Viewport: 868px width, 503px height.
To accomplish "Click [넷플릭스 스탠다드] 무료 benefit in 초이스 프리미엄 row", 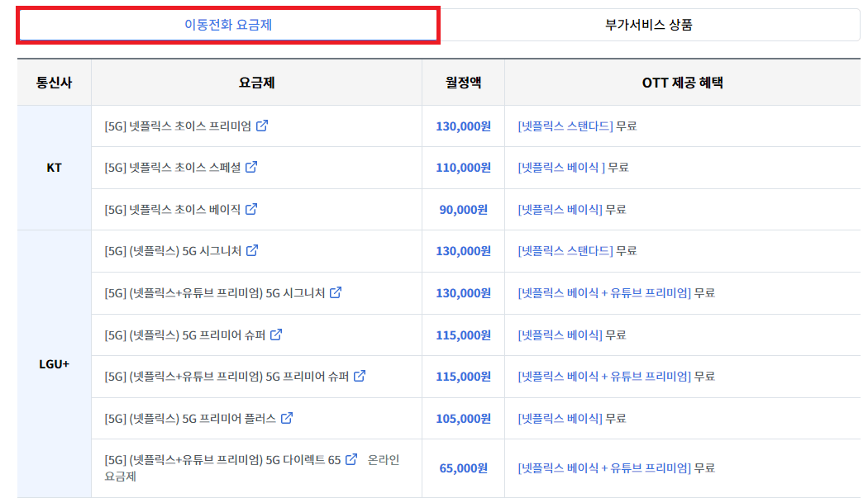I will [577, 126].
